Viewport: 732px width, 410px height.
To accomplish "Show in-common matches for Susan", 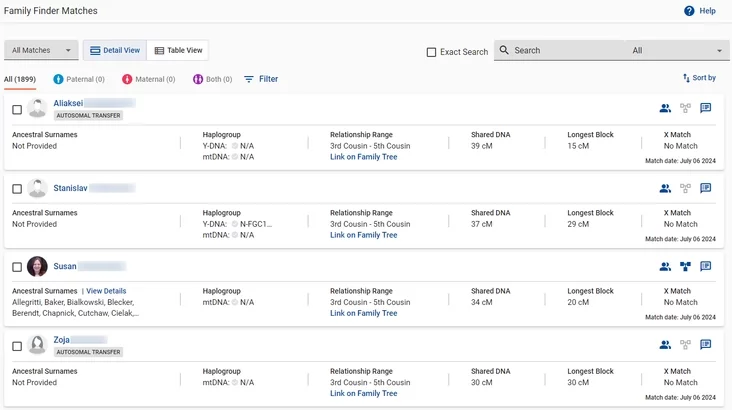I will pos(665,267).
